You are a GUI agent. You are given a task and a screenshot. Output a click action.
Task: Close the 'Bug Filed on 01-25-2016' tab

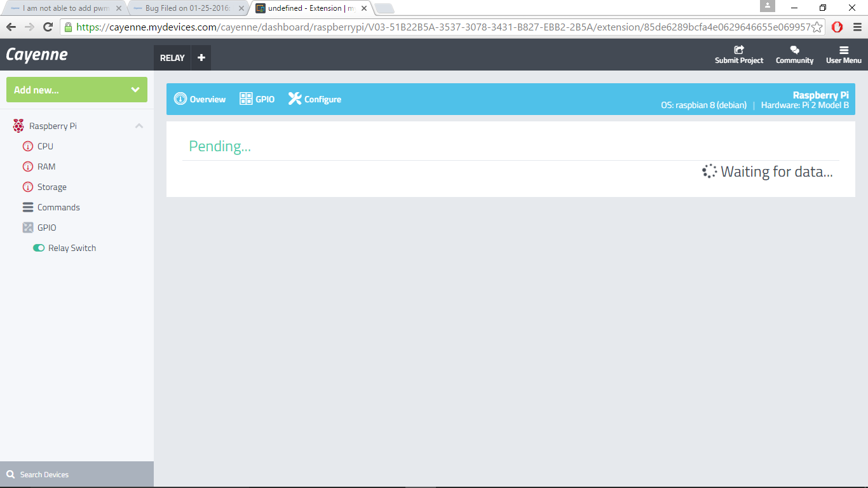(x=241, y=8)
